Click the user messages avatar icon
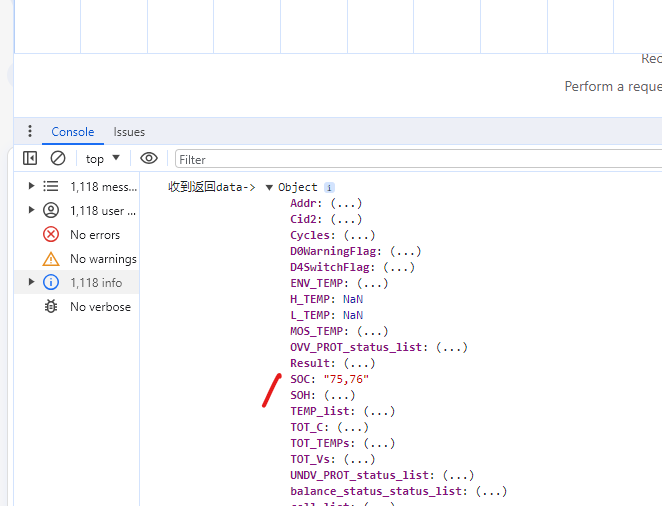Viewport: 662px width, 506px height. pos(51,210)
